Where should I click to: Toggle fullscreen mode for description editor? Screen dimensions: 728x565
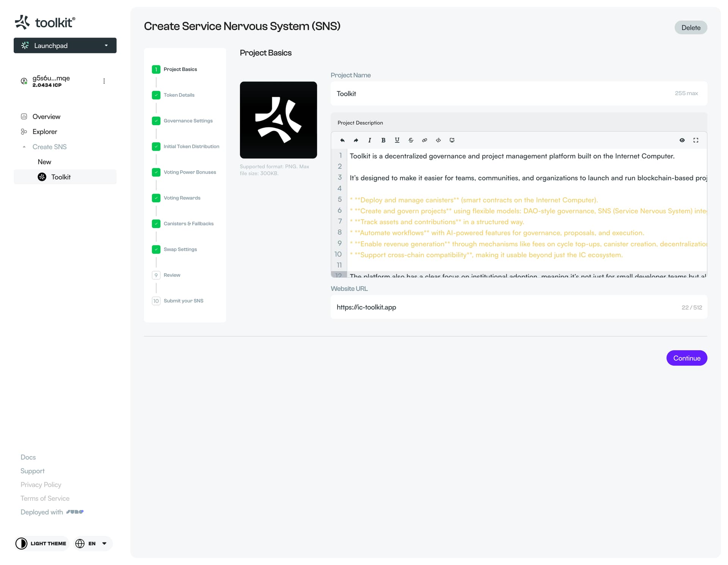point(696,140)
